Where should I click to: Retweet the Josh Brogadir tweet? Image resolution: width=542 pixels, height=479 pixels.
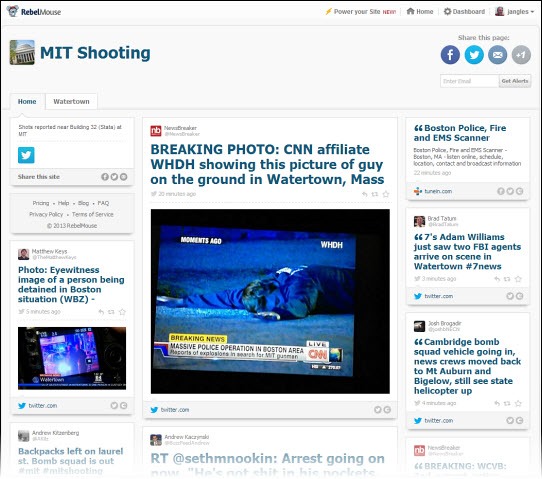click(x=507, y=403)
